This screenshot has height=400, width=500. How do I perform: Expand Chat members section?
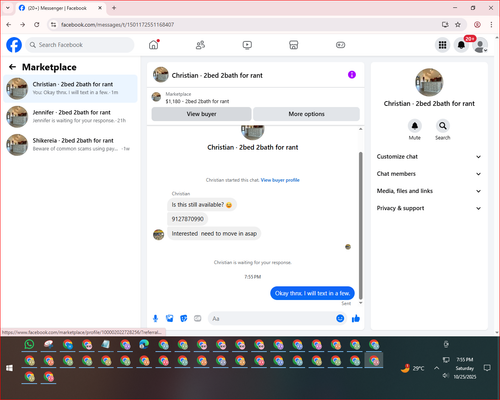pyautogui.click(x=429, y=174)
